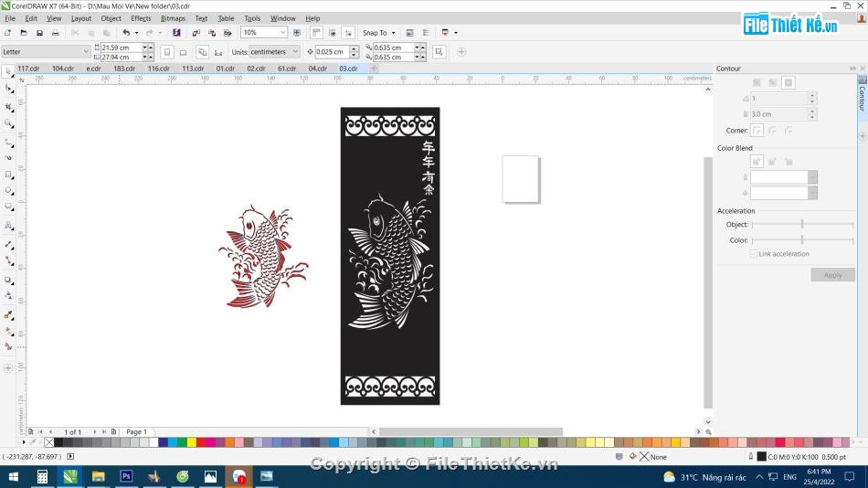Image resolution: width=868 pixels, height=488 pixels.
Task: Toggle Treat as filled button
Action: click(x=439, y=52)
